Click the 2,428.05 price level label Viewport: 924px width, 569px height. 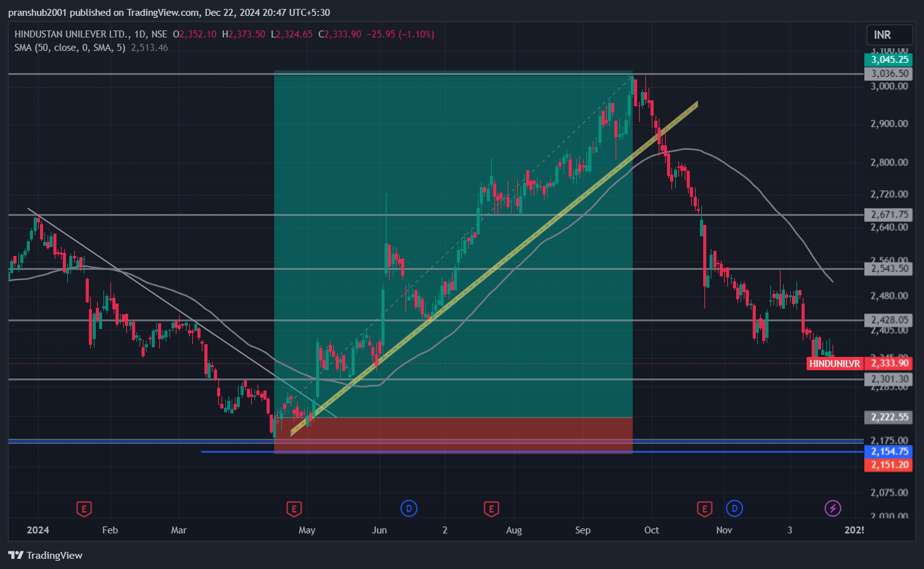[x=889, y=320]
